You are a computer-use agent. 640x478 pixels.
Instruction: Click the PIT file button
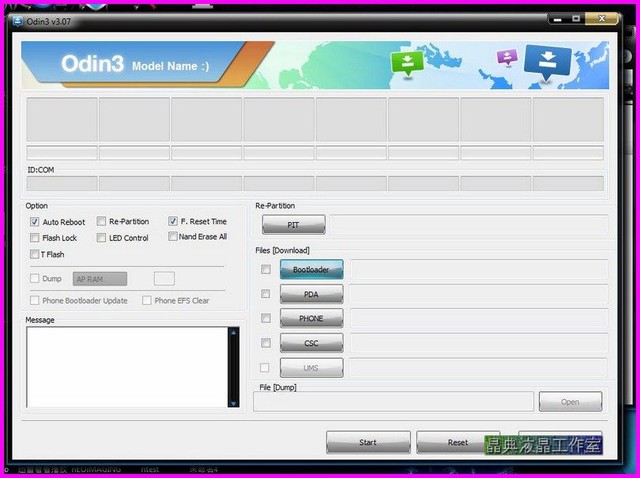[x=292, y=225]
